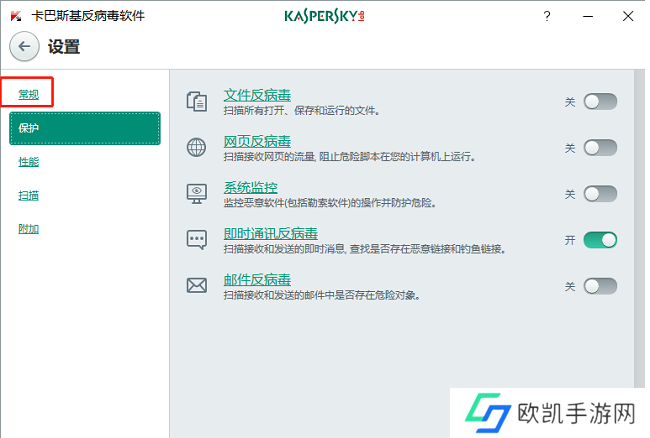
Task: Open the 文件反病毒 link
Action: [257, 95]
